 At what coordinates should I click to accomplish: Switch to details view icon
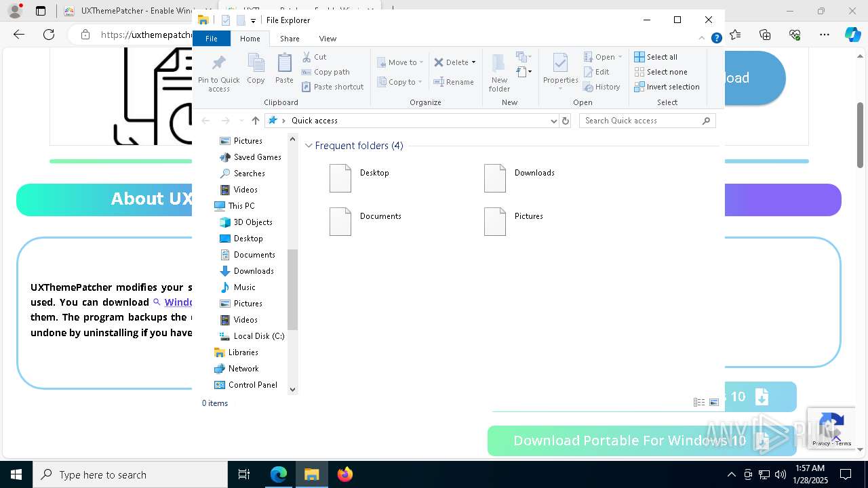pos(699,403)
